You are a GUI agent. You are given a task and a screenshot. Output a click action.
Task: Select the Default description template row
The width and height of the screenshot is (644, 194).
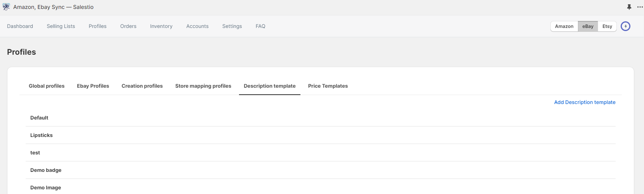pyautogui.click(x=39, y=118)
